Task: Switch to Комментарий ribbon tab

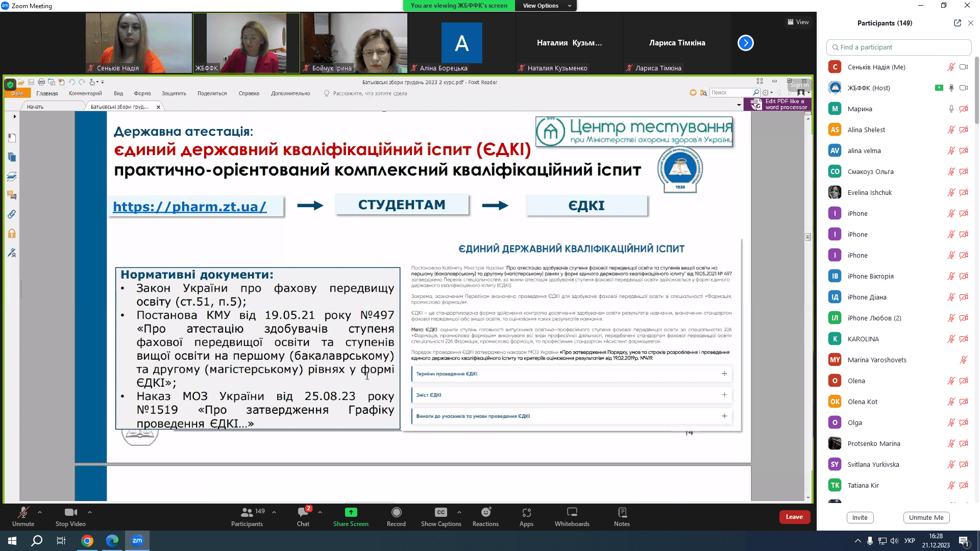Action: pos(85,93)
